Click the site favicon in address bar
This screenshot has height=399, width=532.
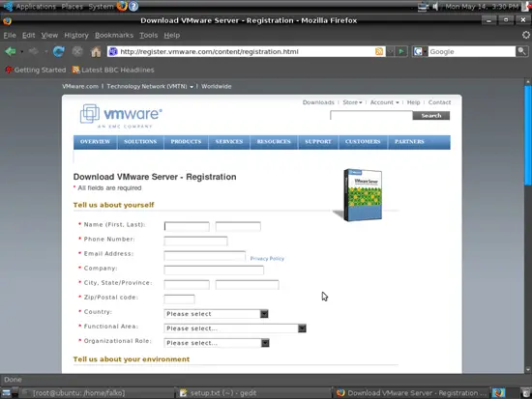113,51
